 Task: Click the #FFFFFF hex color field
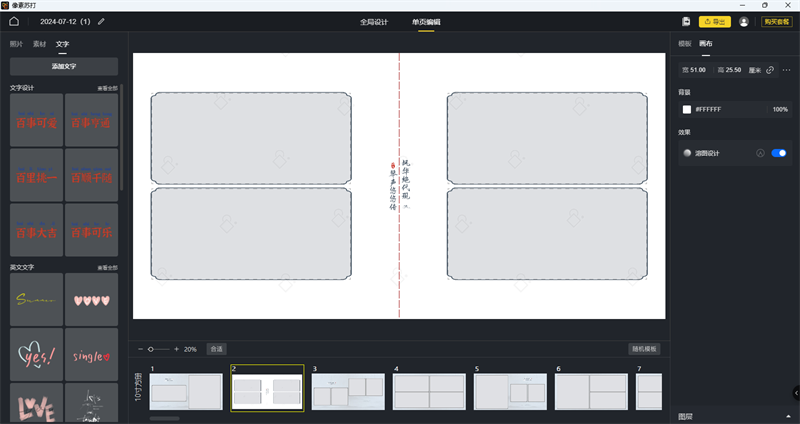pos(708,109)
